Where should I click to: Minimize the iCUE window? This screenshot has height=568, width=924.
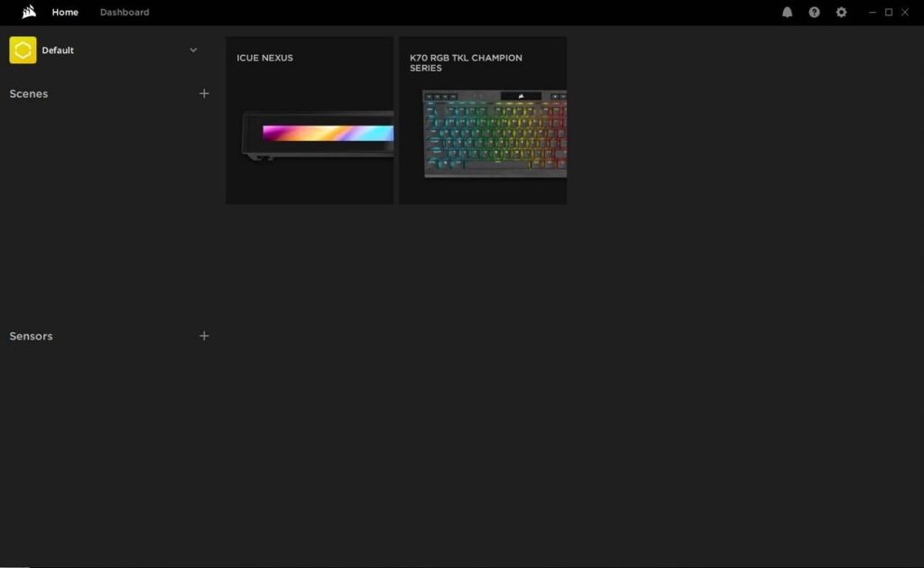872,13
